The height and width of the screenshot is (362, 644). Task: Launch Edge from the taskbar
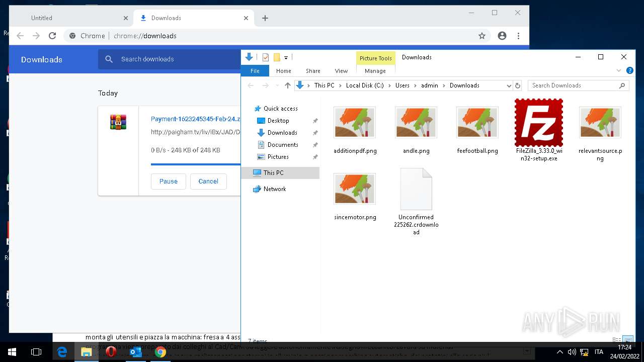click(x=62, y=352)
